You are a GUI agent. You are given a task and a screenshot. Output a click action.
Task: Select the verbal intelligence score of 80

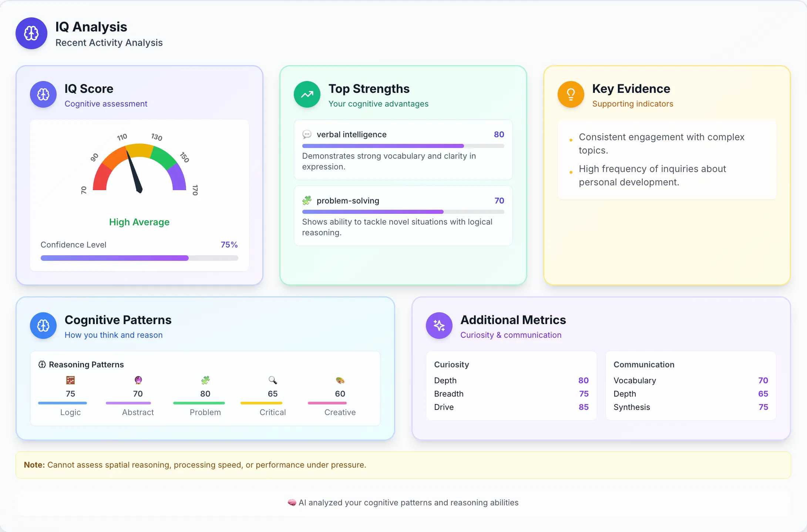point(499,134)
